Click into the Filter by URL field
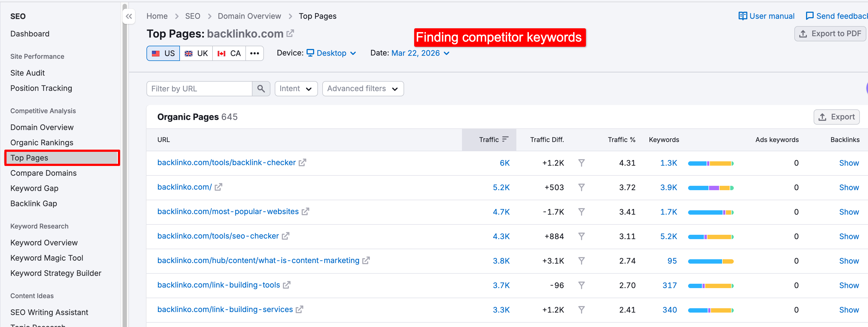Viewport: 868px width, 327px height. point(199,89)
